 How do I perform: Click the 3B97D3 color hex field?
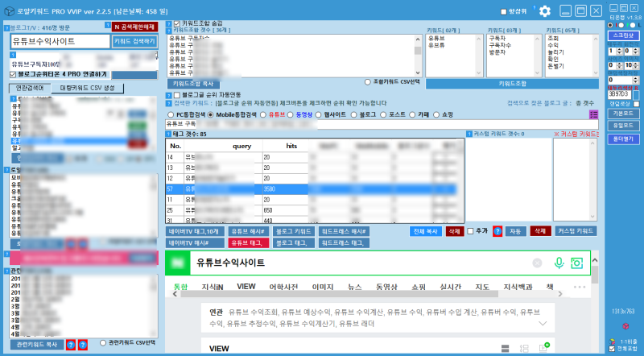619,94
